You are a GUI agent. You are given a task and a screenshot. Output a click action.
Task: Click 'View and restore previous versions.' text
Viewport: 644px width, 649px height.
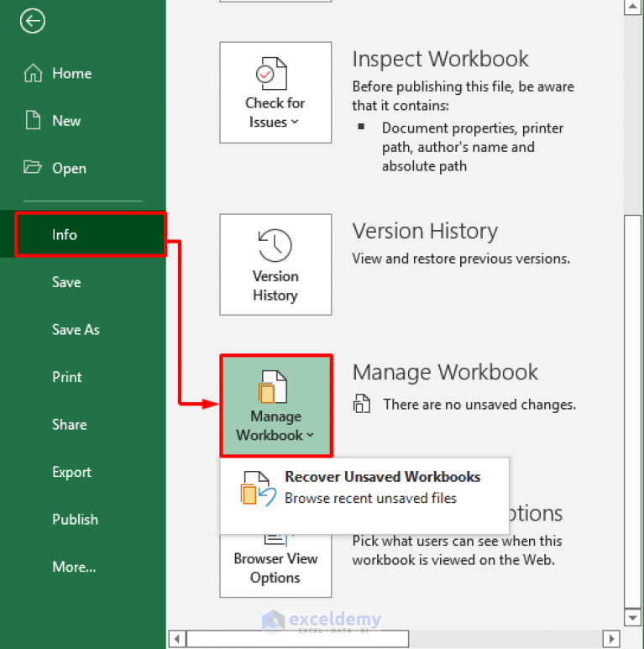point(461,259)
